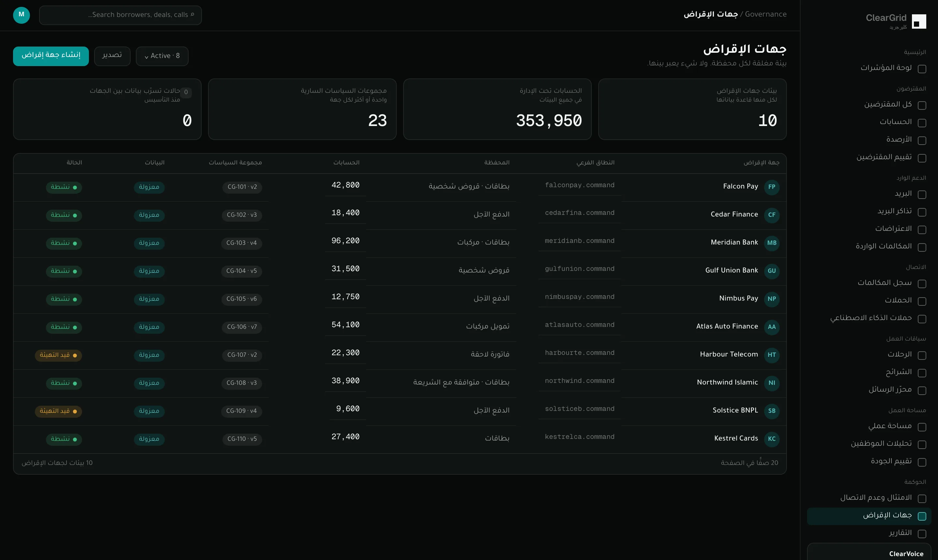Click the 96,200 accounts value
Image resolution: width=938 pixels, height=560 pixels.
click(345, 241)
